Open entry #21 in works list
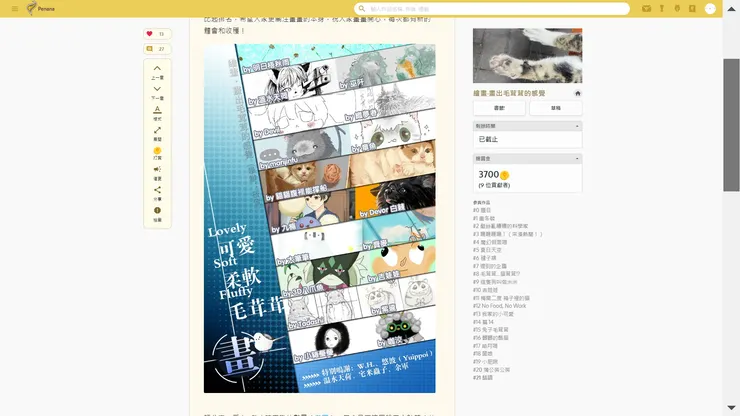Screen dimensions: 740x416 click(x=482, y=378)
